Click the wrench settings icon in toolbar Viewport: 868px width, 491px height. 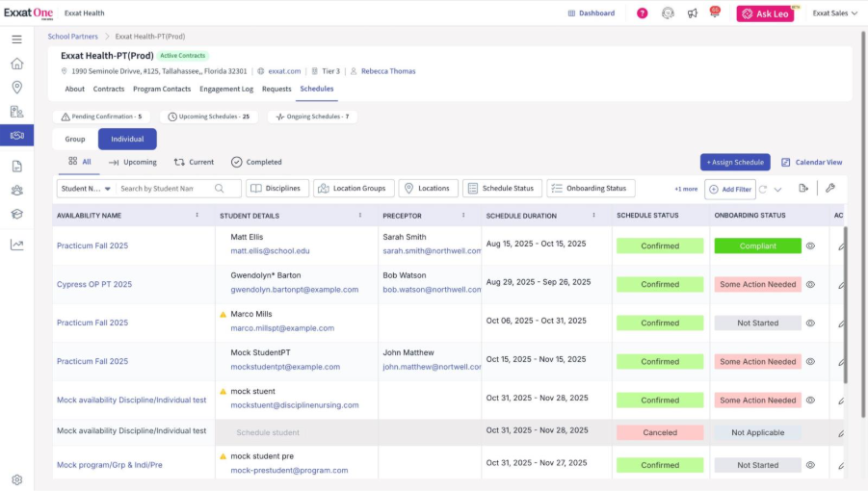[830, 189]
